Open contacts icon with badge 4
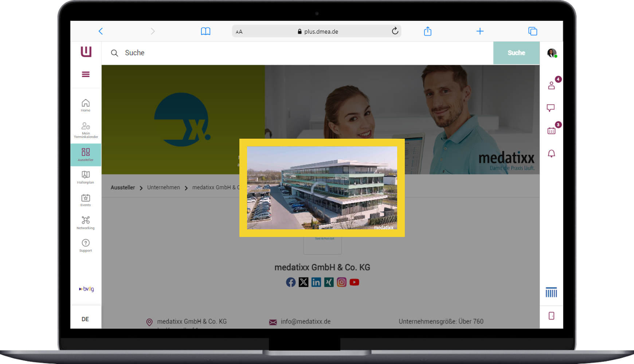 click(x=551, y=86)
